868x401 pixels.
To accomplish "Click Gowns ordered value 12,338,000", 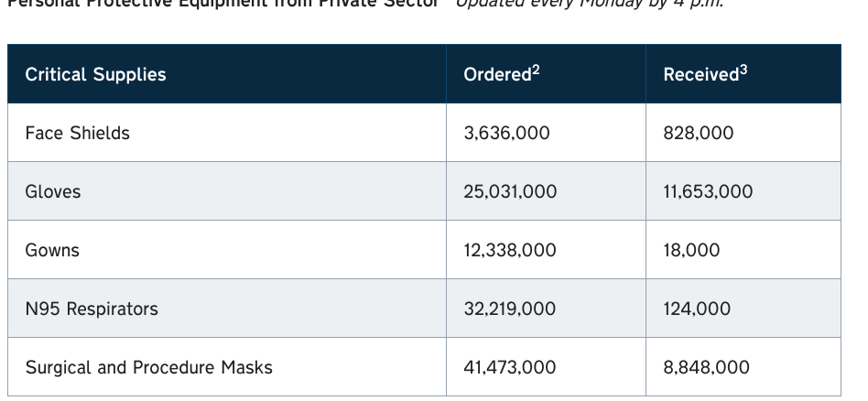I will click(x=510, y=250).
